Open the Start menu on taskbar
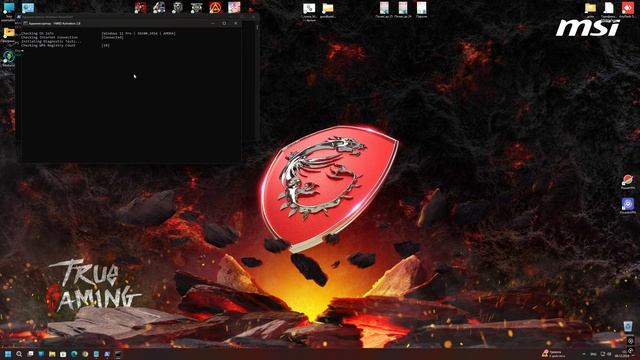 pyautogui.click(x=8, y=354)
